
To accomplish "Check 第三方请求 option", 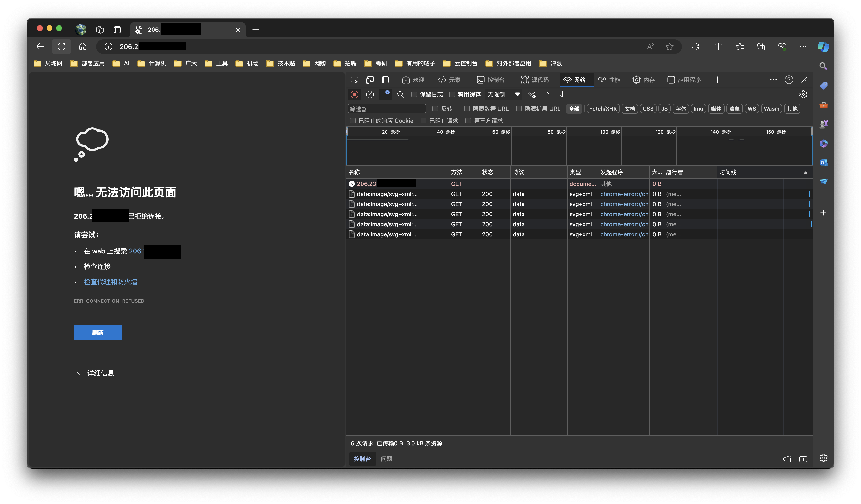I will click(x=468, y=121).
